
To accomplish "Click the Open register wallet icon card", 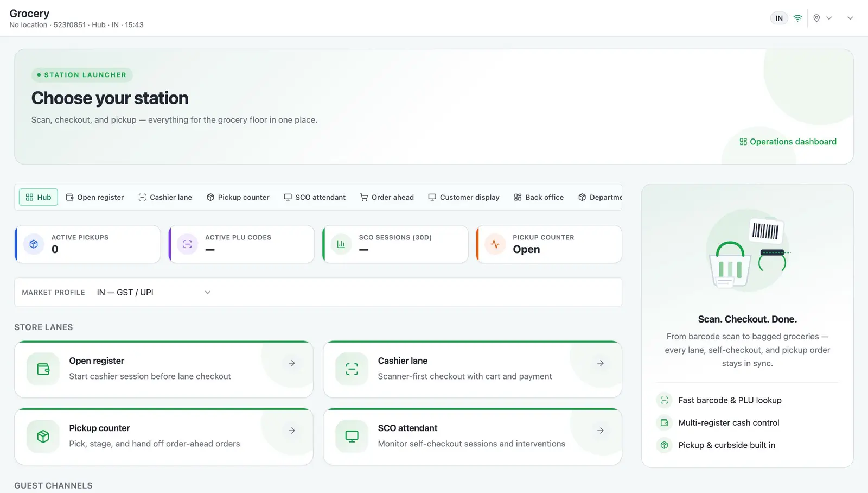I will 43,369.
